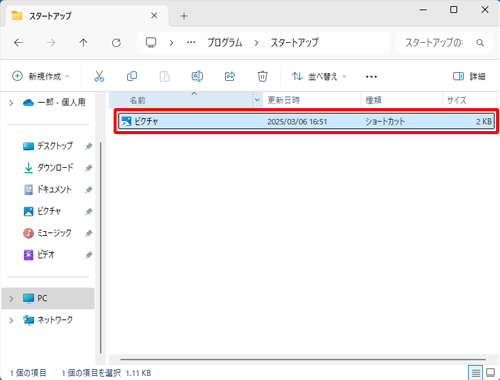The width and height of the screenshot is (500, 380).
Task: Sort by the 名前 column header
Action: (x=181, y=100)
